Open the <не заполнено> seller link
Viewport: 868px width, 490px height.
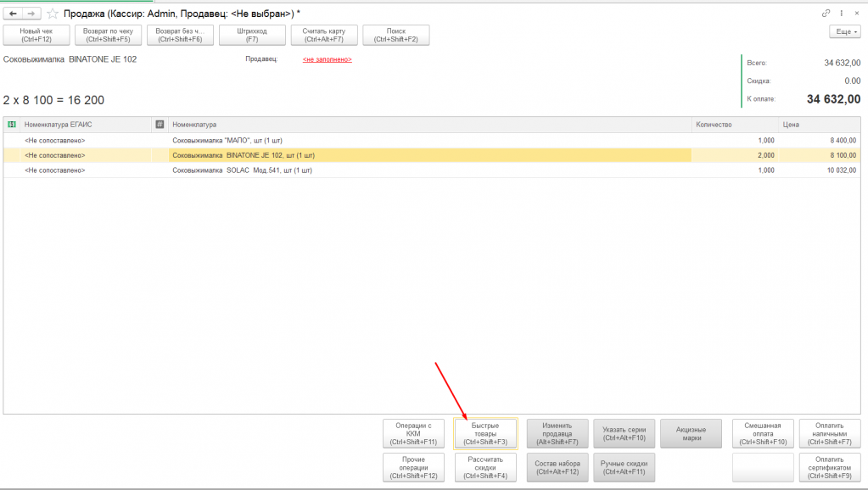click(x=328, y=59)
